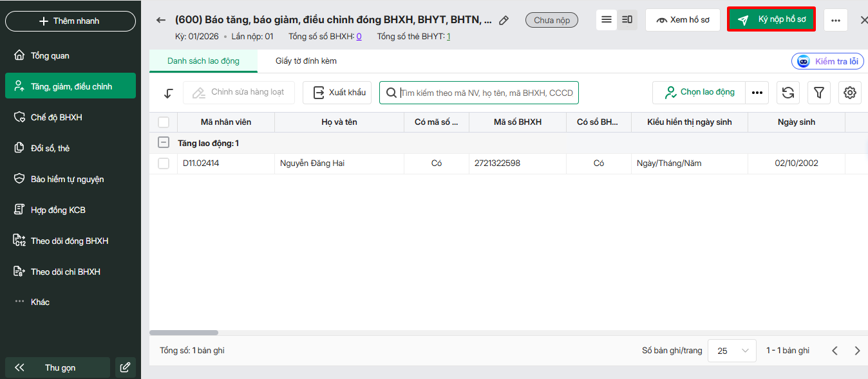Viewport: 868px width, 379px height.
Task: Tick the checkbox for Nguyễn Đăng Hai's row
Action: [x=164, y=163]
